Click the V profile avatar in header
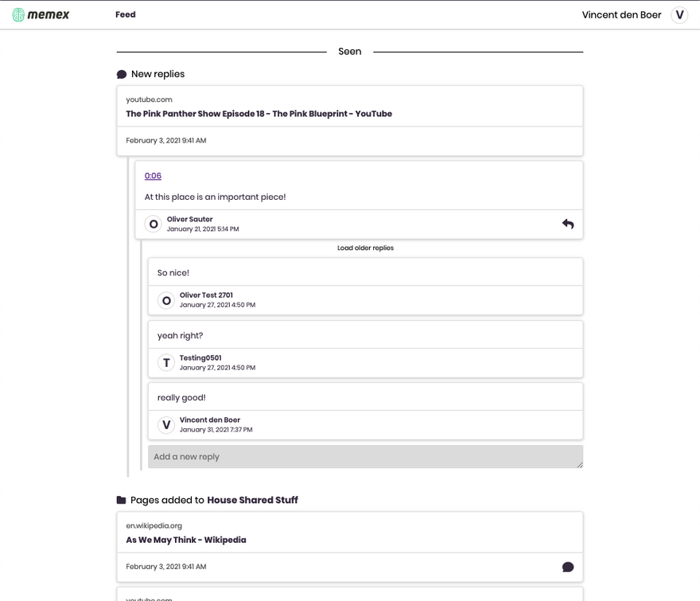This screenshot has height=601, width=700. coord(679,14)
